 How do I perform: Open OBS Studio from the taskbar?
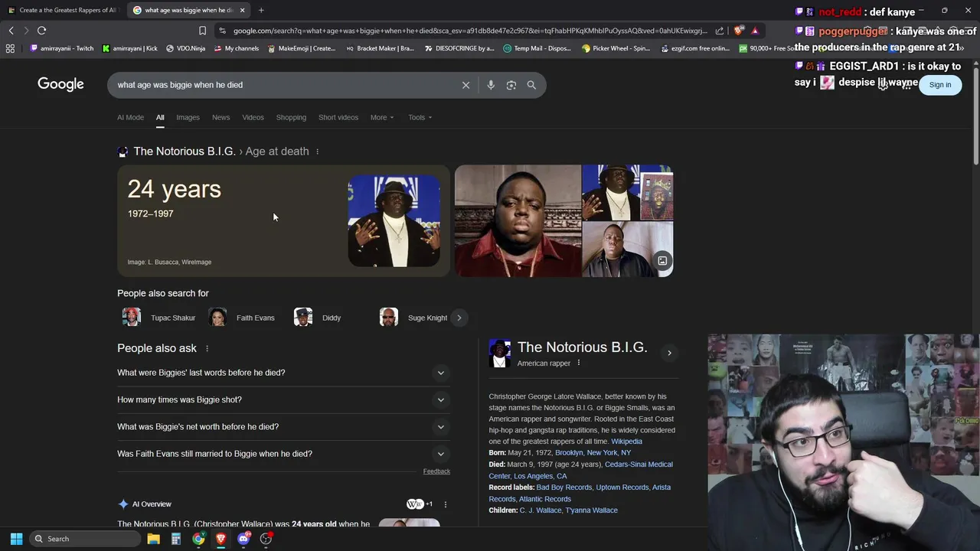(x=266, y=539)
